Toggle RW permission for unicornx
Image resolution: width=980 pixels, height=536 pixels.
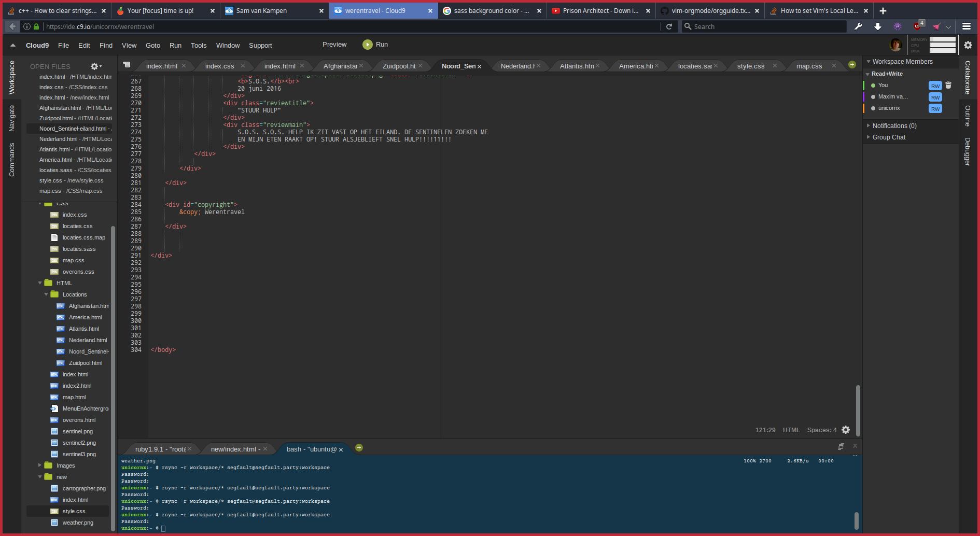935,109
